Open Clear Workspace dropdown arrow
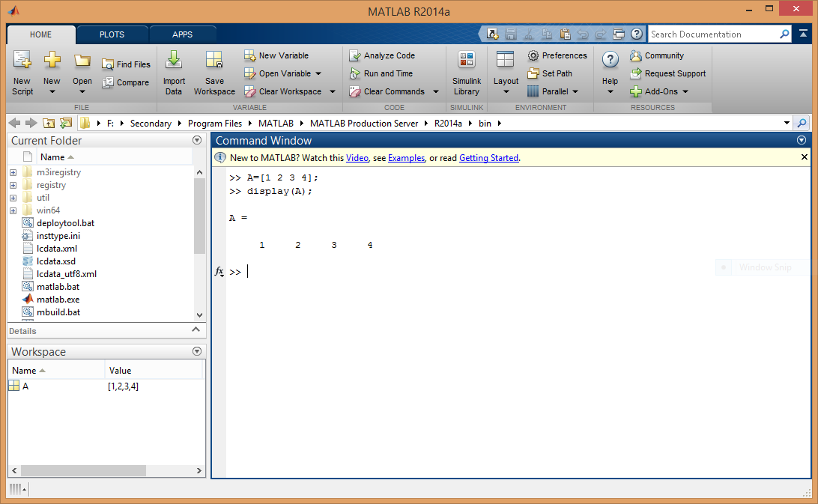The width and height of the screenshot is (818, 504). pyautogui.click(x=333, y=92)
